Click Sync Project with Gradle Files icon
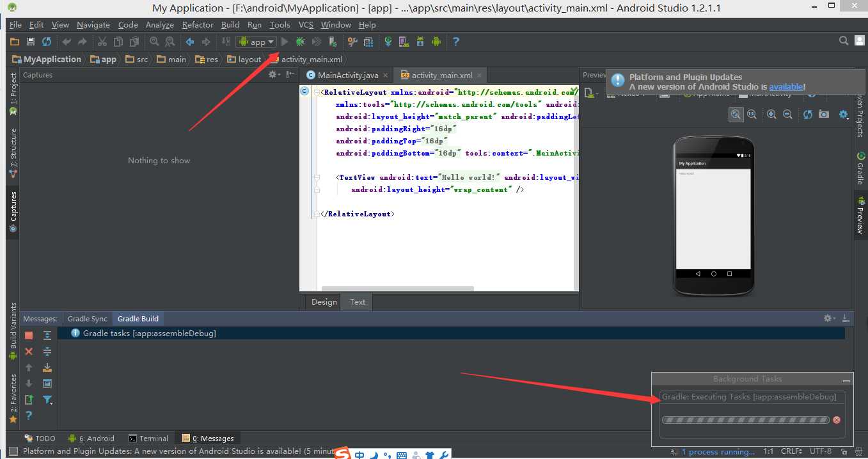The height and width of the screenshot is (459, 868). coord(388,42)
